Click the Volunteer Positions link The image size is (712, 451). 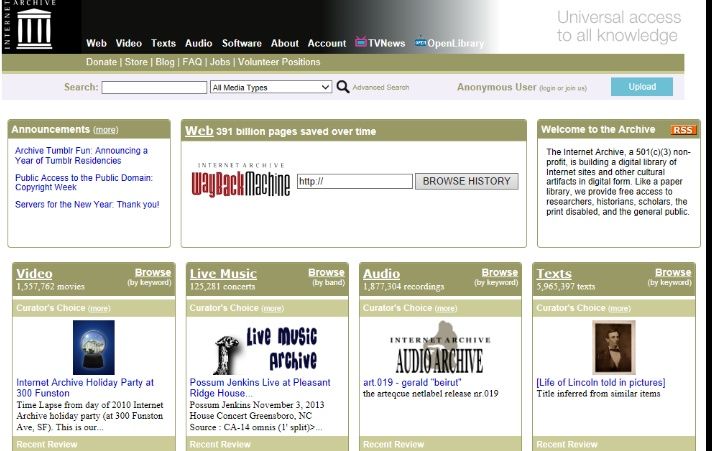(x=279, y=62)
